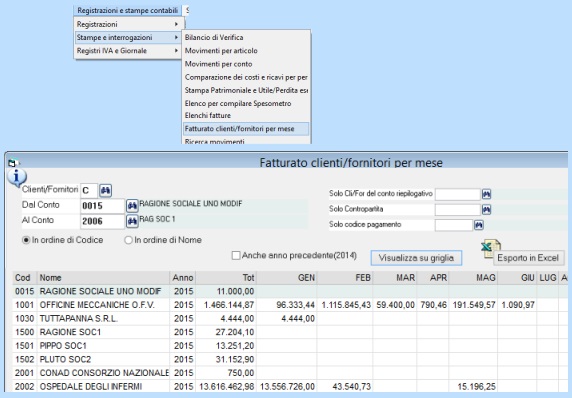
Task: Choose Fatturato clienti/fornitori per mese entry
Action: point(246,129)
